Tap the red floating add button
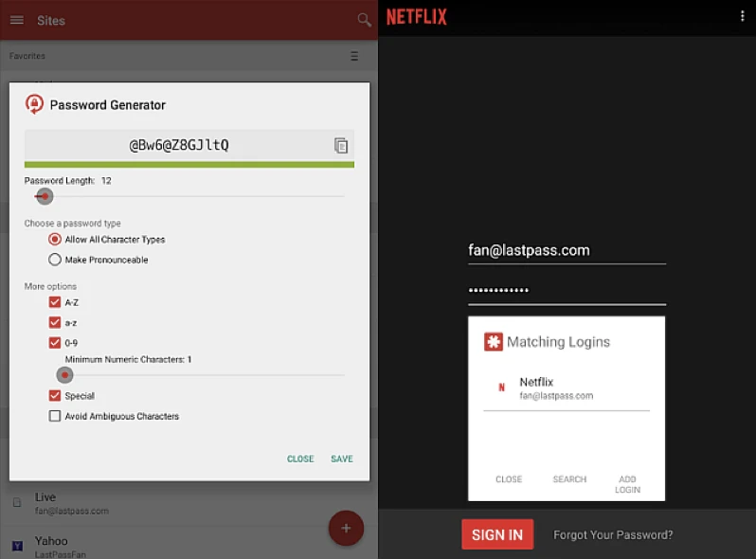The image size is (756, 559). click(x=346, y=528)
